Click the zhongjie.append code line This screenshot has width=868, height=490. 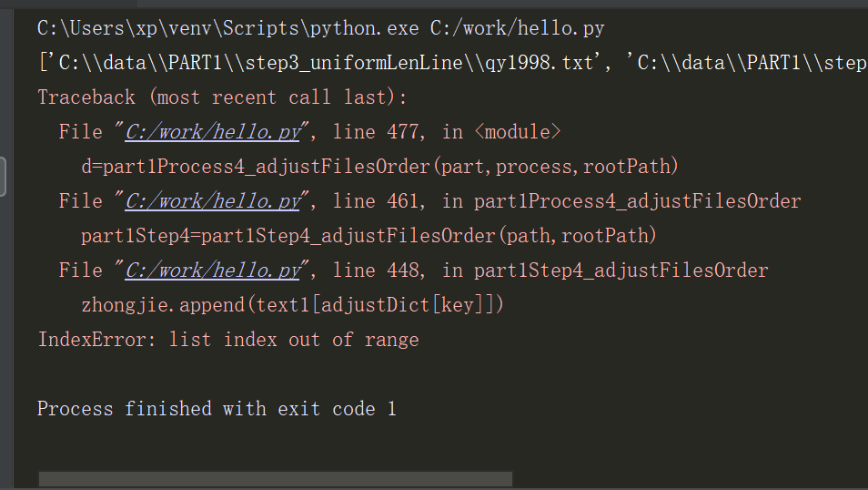(x=292, y=305)
